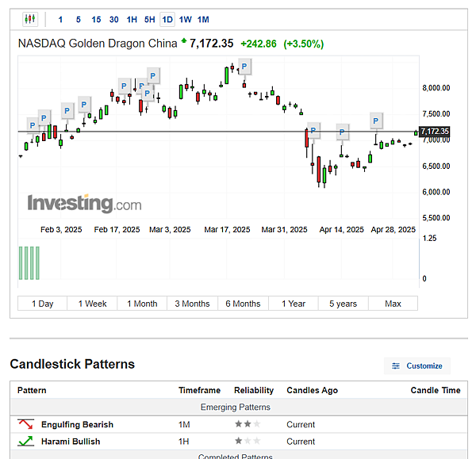This screenshot has width=476, height=459.
Task: Click the 6,000.00 price axis label
Action: 436,192
